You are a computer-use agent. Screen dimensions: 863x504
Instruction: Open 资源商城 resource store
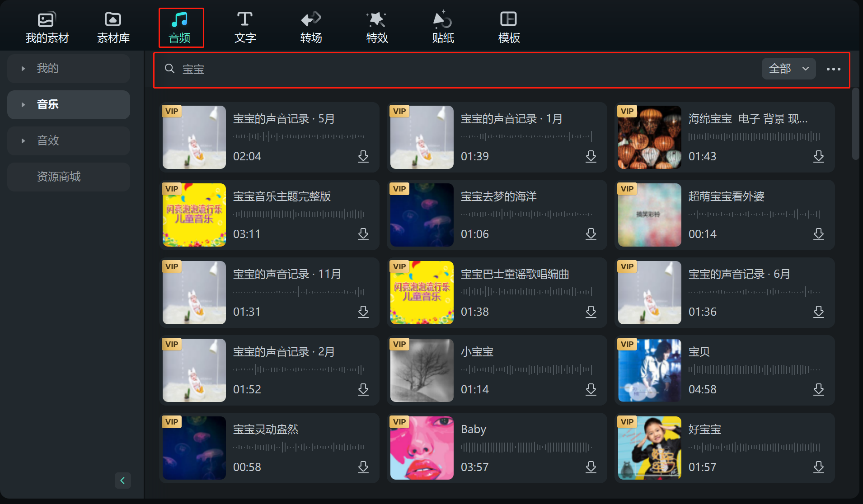click(x=59, y=177)
